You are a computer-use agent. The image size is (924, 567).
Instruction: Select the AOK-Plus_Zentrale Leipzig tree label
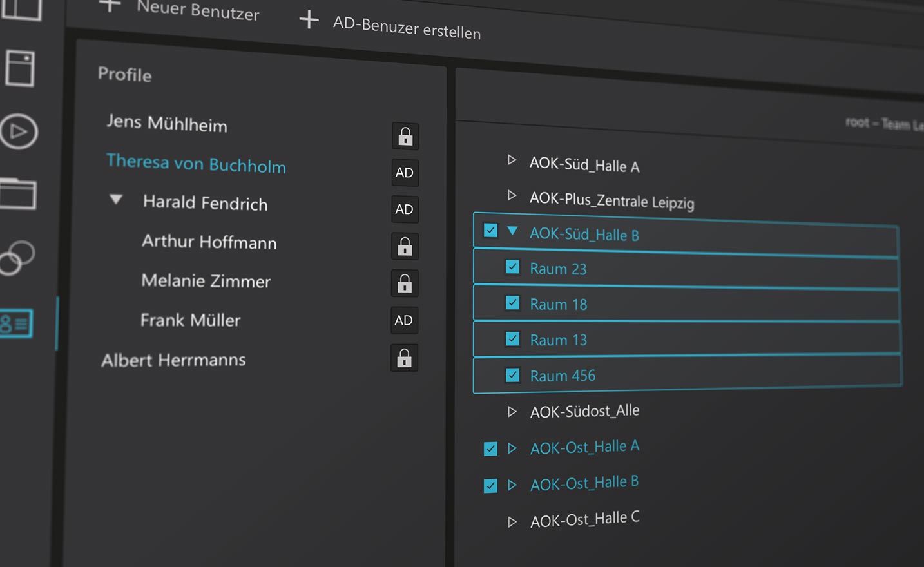(x=611, y=200)
